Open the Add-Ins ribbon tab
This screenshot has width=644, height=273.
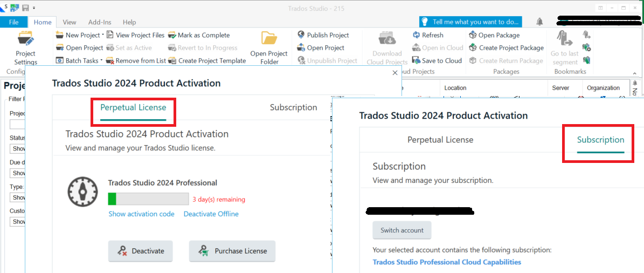[99, 22]
